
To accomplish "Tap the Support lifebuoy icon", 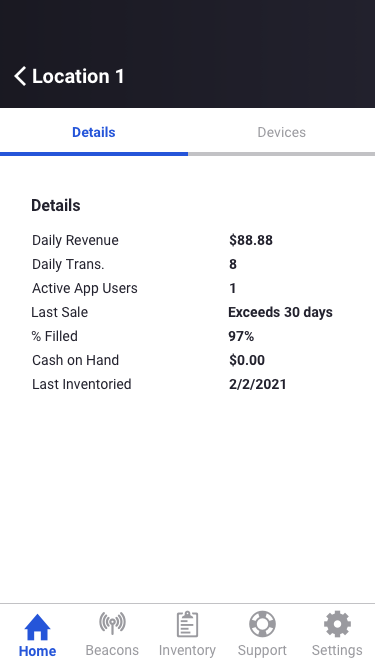I will [262, 624].
